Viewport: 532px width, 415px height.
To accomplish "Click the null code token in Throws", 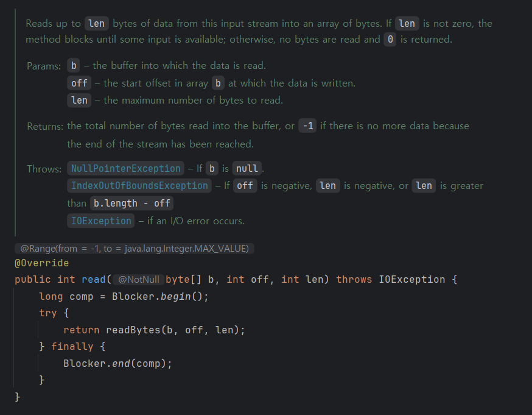I will point(247,168).
